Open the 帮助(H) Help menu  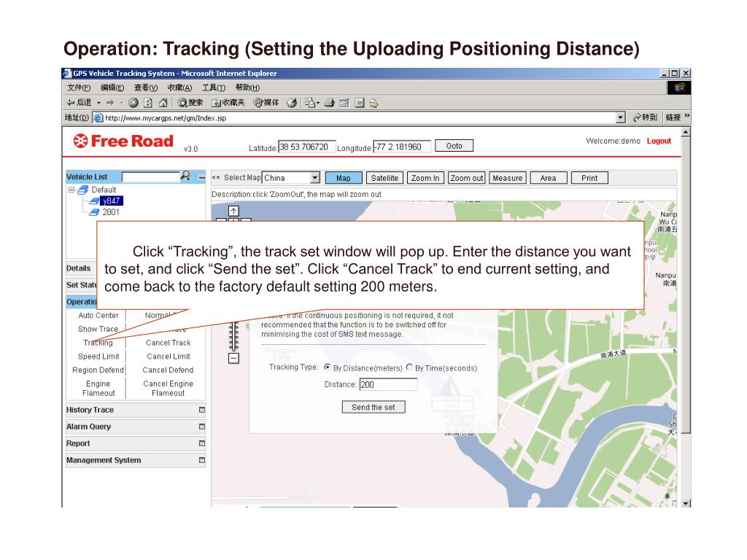(x=247, y=87)
